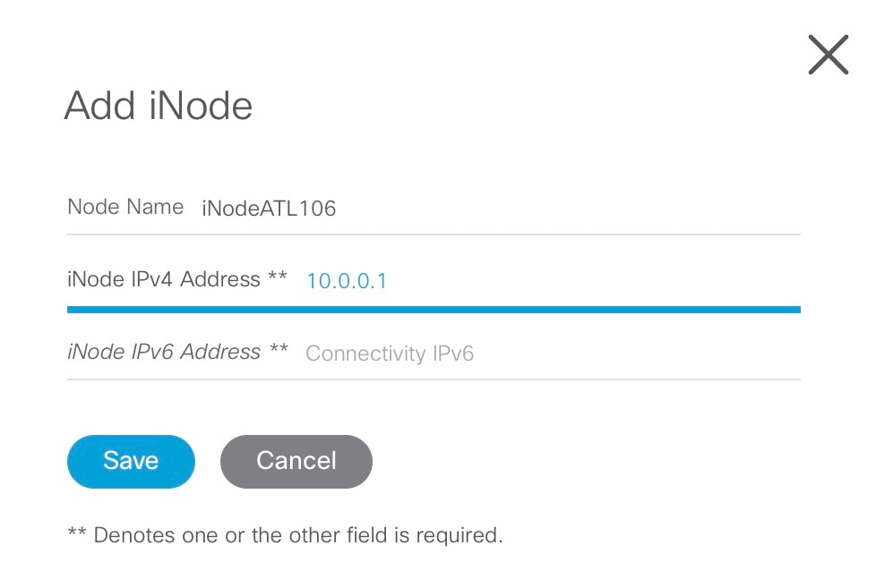Close the Add iNode dialog with the X
The width and height of the screenshot is (876, 588).
pyautogui.click(x=828, y=55)
